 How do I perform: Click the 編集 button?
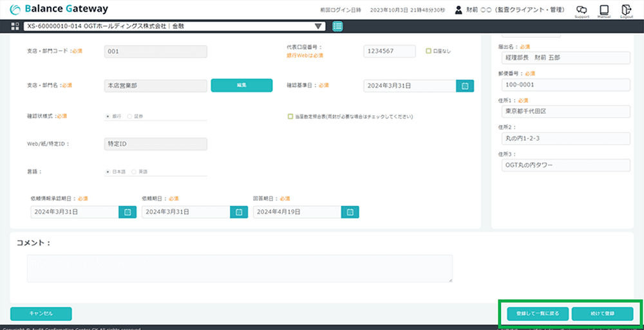[241, 86]
